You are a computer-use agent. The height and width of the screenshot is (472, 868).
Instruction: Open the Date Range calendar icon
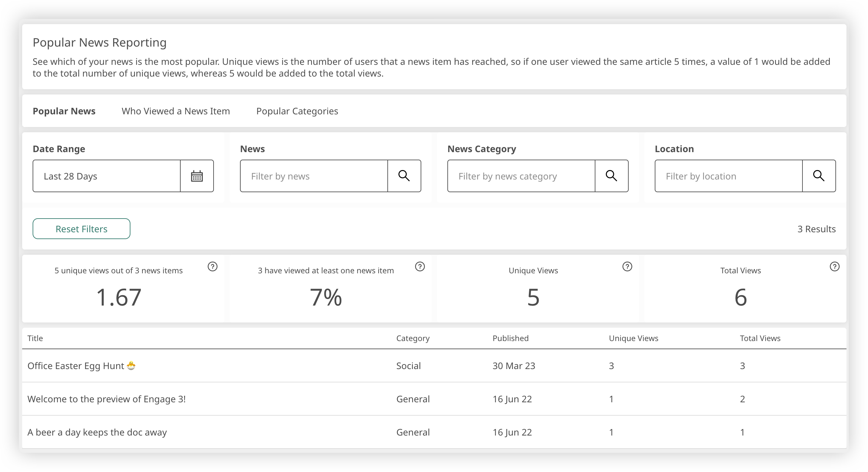197,176
